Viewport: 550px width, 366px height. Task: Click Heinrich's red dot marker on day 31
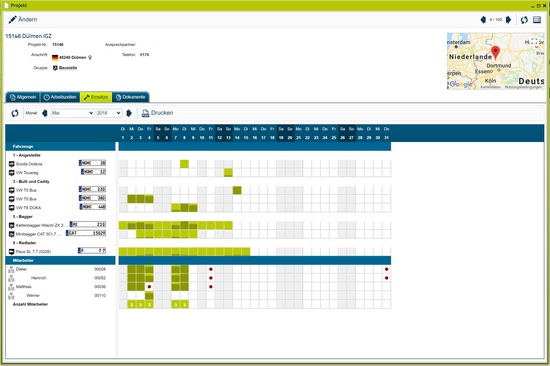[x=387, y=278]
